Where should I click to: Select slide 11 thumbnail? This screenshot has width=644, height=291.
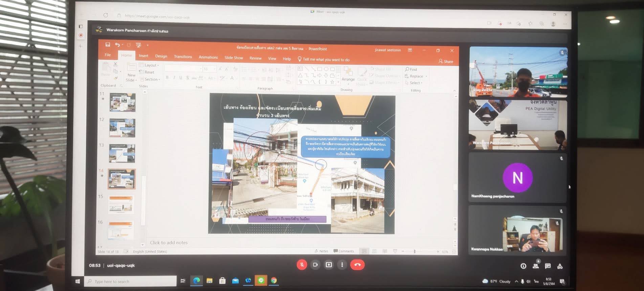[122, 102]
